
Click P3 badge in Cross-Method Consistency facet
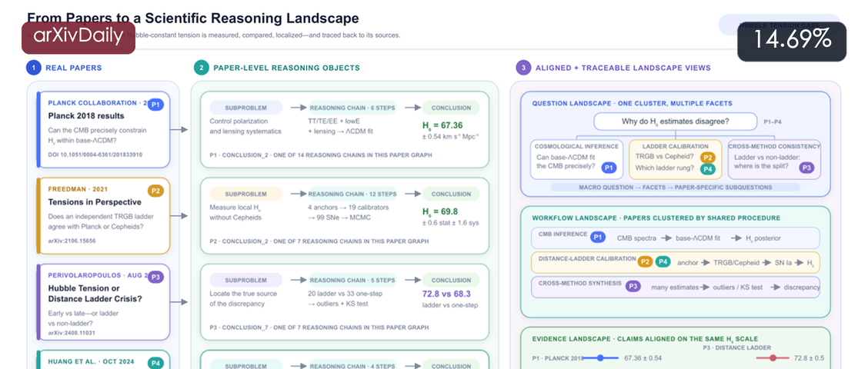pos(807,167)
